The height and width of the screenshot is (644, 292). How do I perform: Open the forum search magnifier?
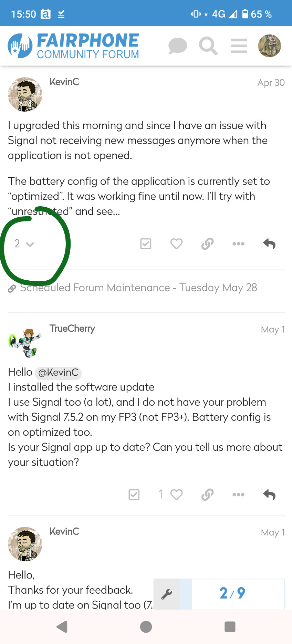[208, 46]
